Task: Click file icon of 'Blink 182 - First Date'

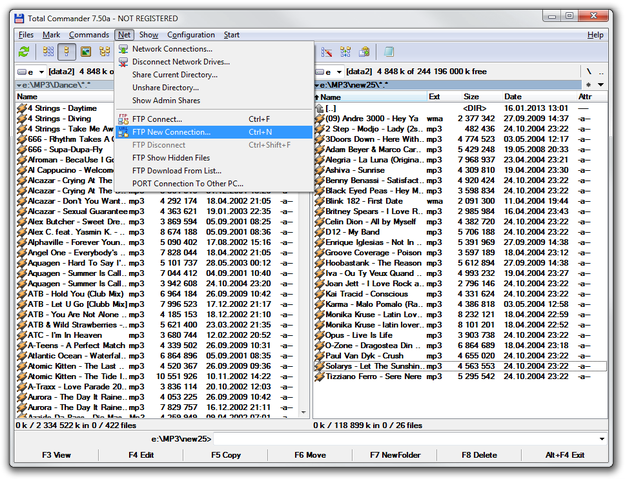Action: [319, 201]
